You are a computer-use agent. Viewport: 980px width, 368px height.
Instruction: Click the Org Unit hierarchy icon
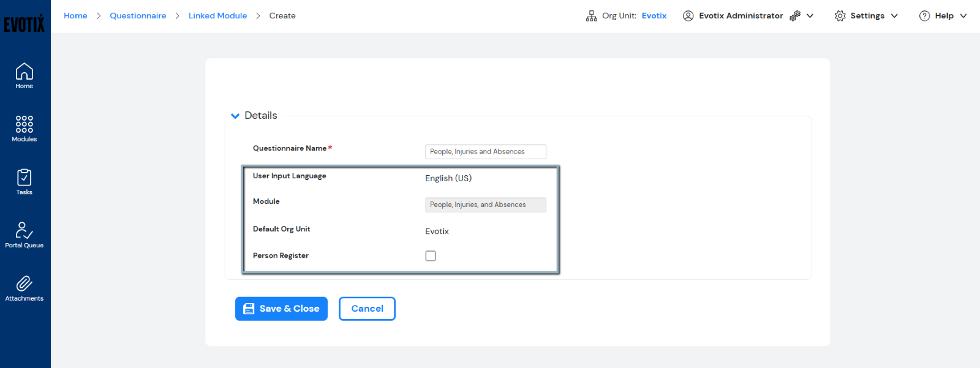coord(591,16)
